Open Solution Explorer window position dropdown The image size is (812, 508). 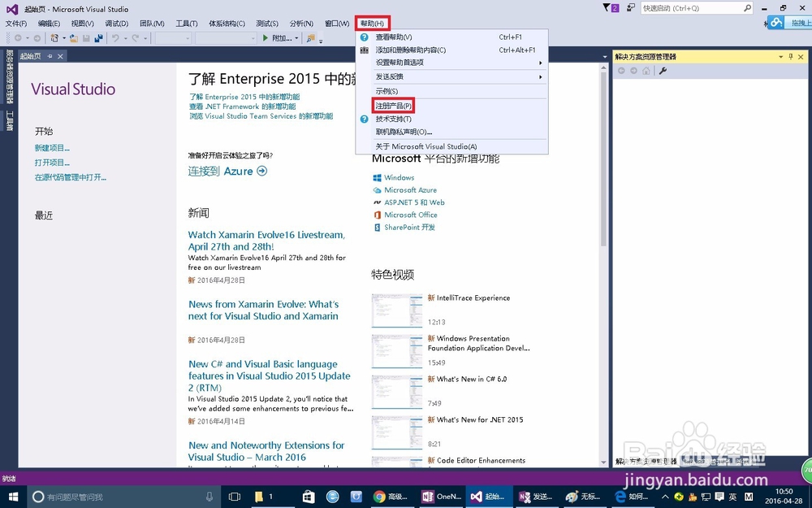click(x=781, y=57)
